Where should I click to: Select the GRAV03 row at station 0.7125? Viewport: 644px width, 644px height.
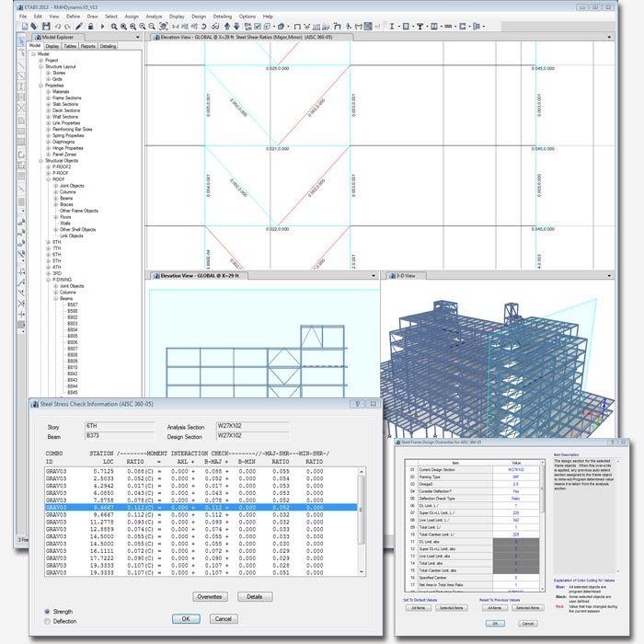point(201,471)
